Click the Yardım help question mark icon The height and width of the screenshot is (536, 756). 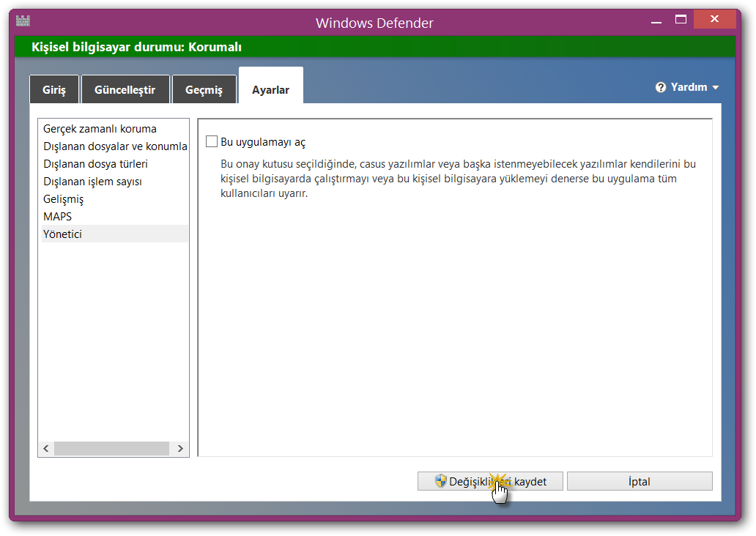tap(661, 87)
